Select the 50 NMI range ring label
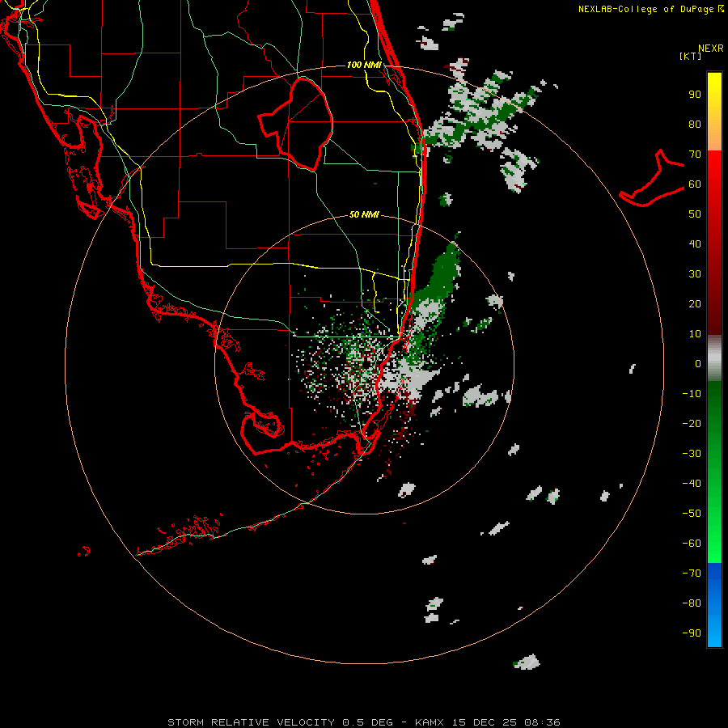This screenshot has width=728, height=728. tap(364, 214)
